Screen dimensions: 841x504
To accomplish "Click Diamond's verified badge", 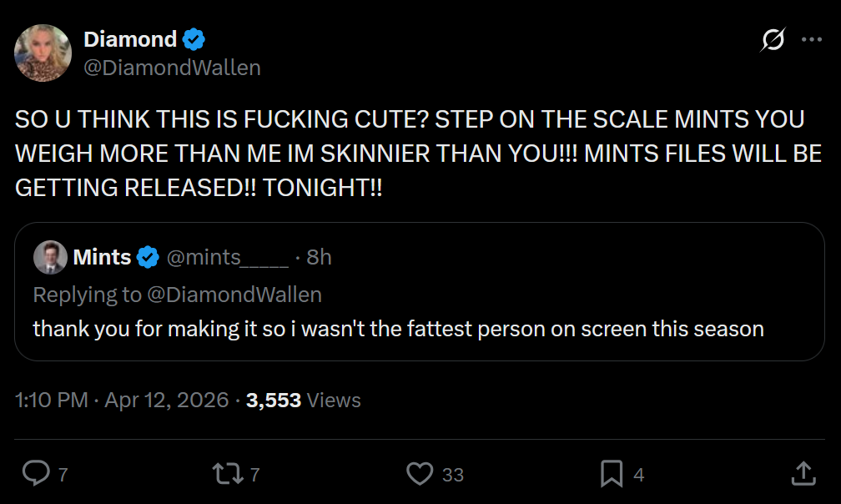I will (194, 39).
